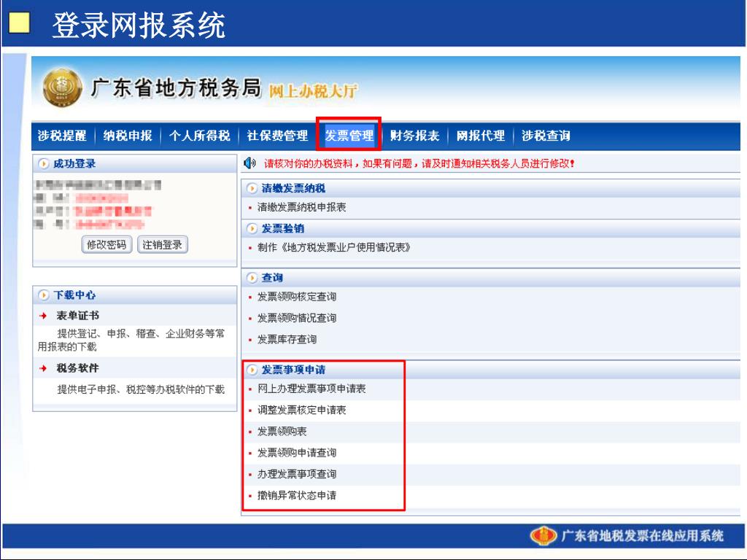Open 发票库存查询 link

(x=287, y=339)
